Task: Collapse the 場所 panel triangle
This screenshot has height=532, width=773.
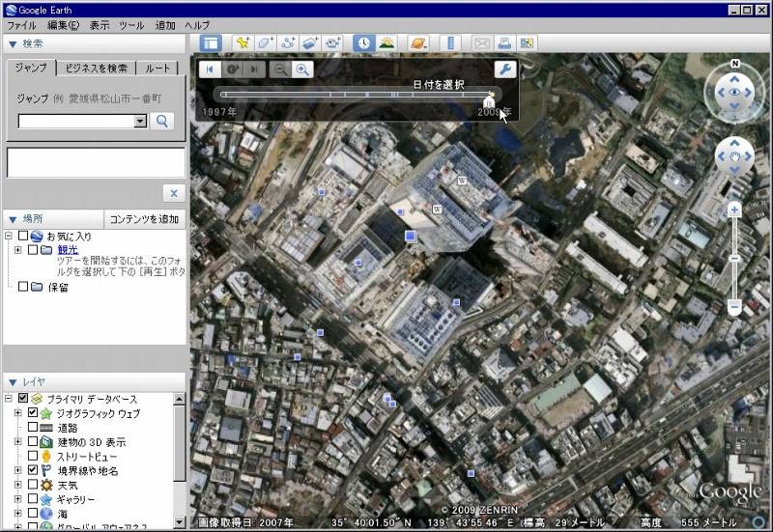Action: 13,219
